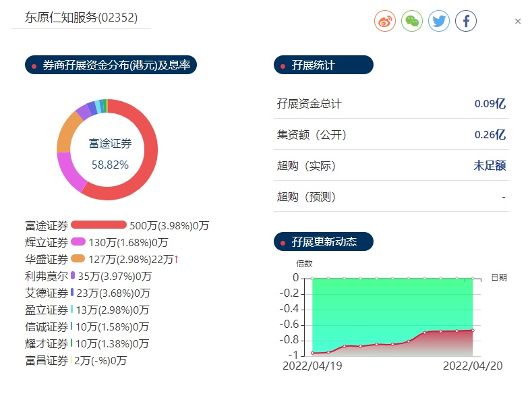This screenshot has height=400, width=532.
Task: Click the 集资额（公开） row label
Action: (x=312, y=134)
